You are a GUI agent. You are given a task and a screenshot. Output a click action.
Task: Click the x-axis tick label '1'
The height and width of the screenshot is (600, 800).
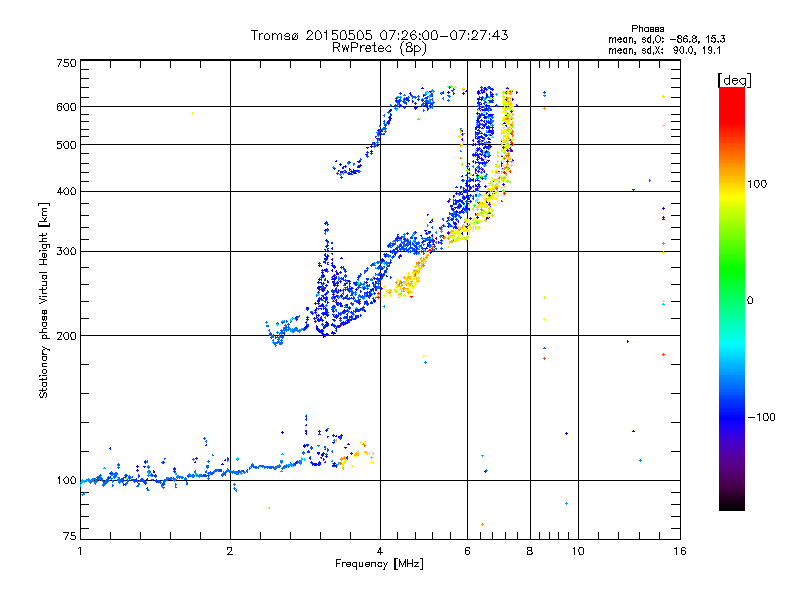[80, 551]
